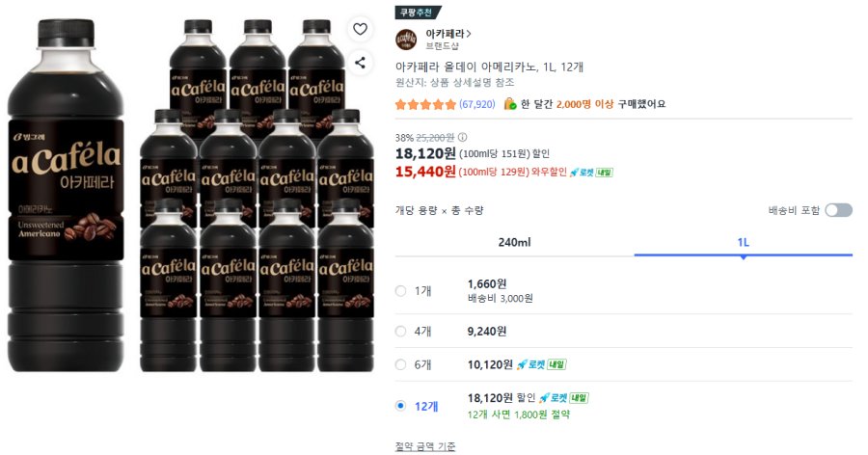Choose the 12개 radio option
This screenshot has width=868, height=455.
pyautogui.click(x=401, y=406)
